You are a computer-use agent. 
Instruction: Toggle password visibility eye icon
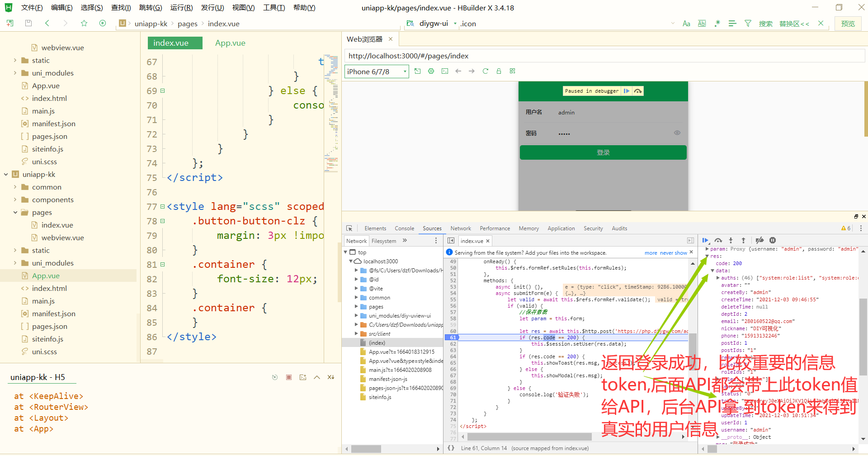tap(677, 133)
